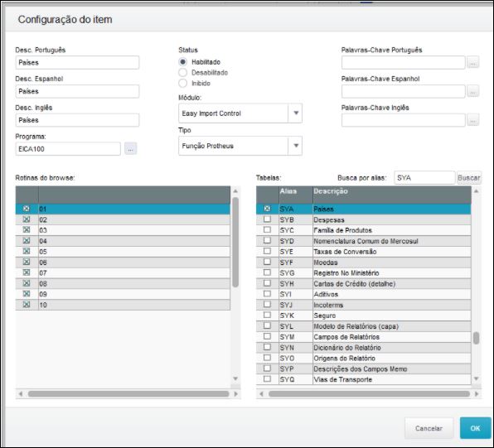Viewport: 494px width, 448px height.
Task: Click the Busca por alias input field
Action: (424, 178)
